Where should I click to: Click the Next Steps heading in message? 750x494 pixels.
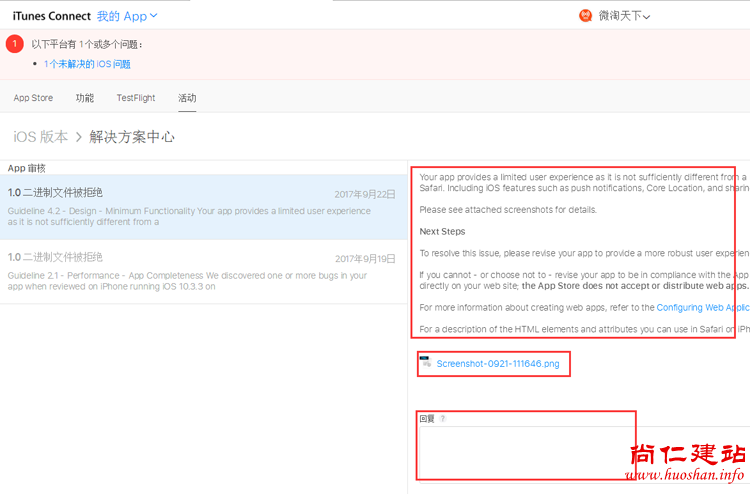point(442,232)
